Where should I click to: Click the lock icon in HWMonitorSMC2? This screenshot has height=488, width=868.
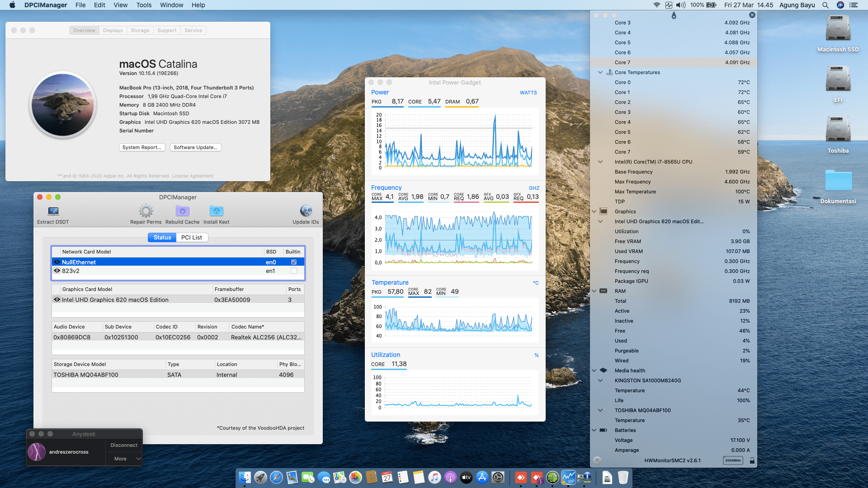tap(752, 460)
